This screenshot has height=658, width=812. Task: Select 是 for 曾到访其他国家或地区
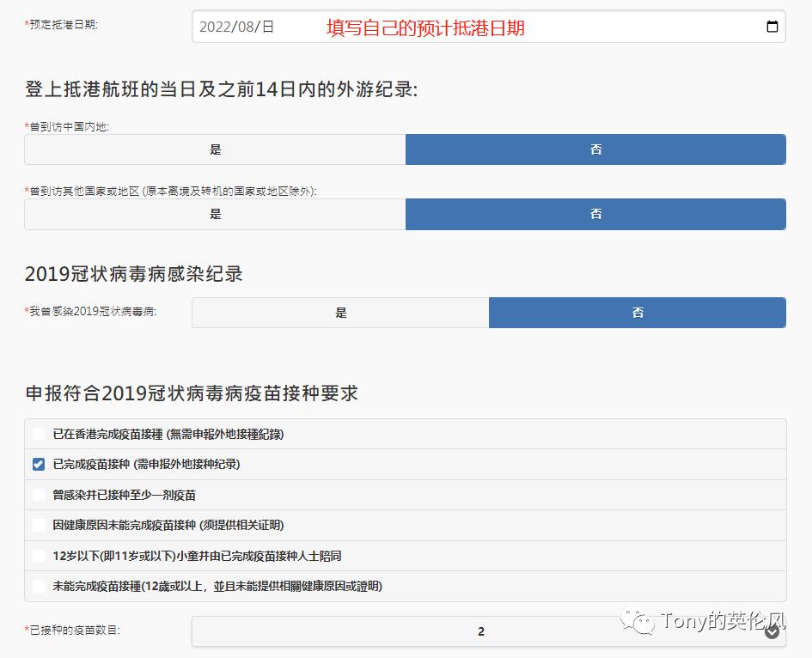214,213
